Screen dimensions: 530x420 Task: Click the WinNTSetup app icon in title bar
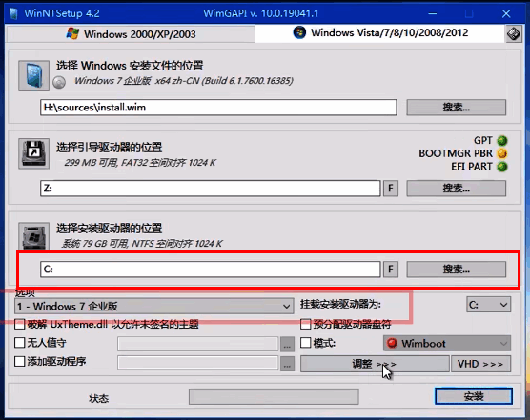pos(14,13)
